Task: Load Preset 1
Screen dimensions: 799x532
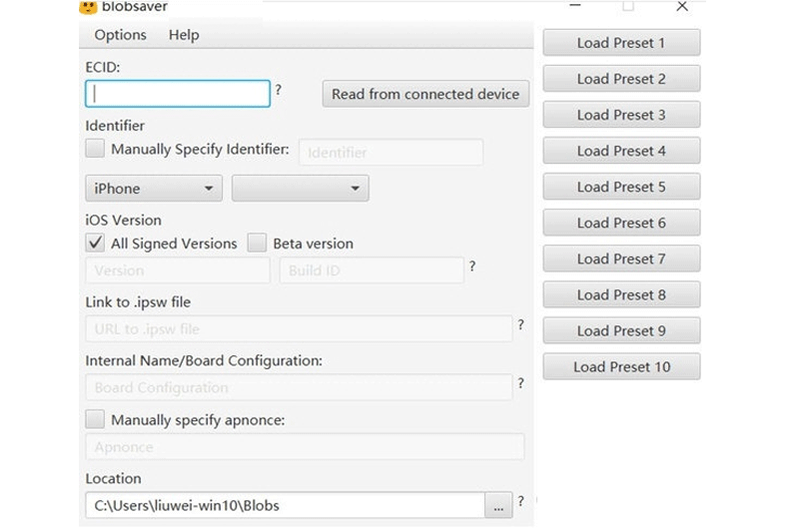Action: click(621, 43)
